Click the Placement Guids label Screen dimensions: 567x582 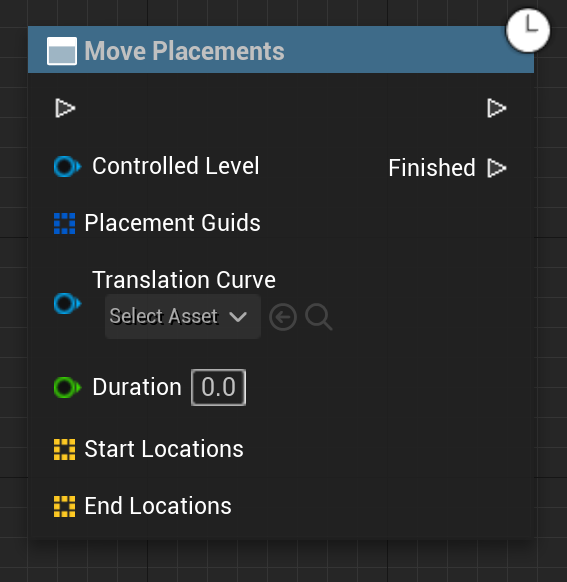tap(173, 223)
